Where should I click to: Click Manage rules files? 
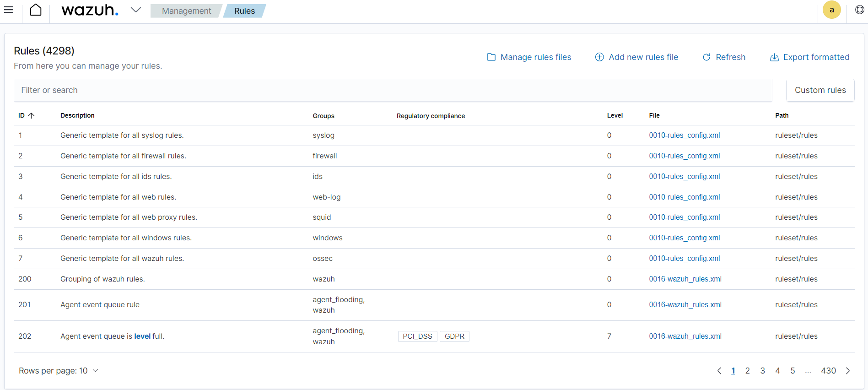click(x=529, y=57)
